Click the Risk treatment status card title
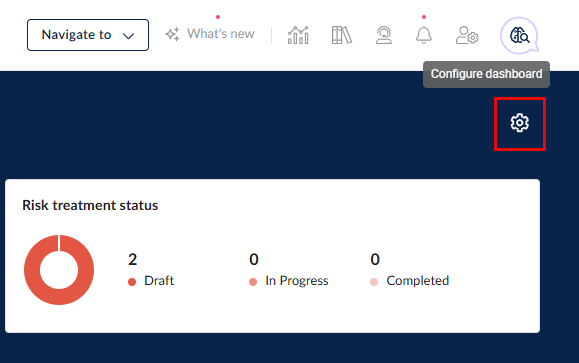 [x=90, y=205]
